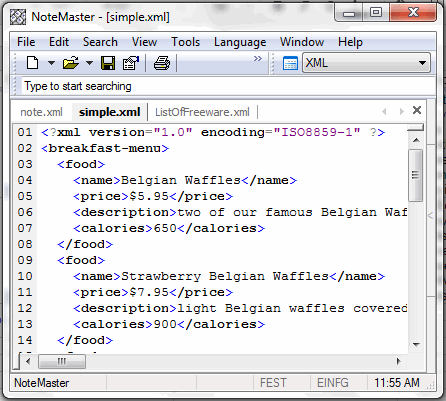Open the File menu
Screen dimensions: 446x401
point(26,42)
